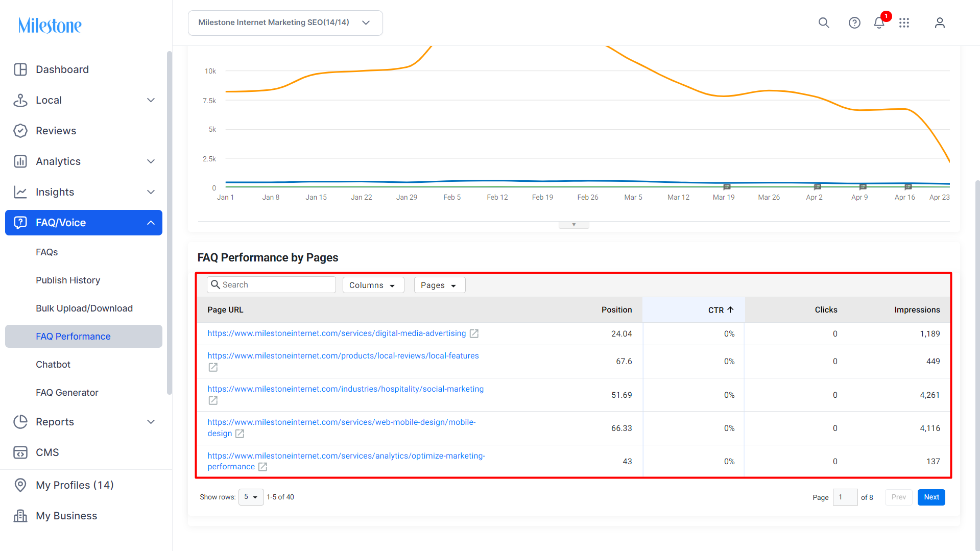This screenshot has height=551, width=980.
Task: Click the CMS code window icon
Action: (x=20, y=452)
